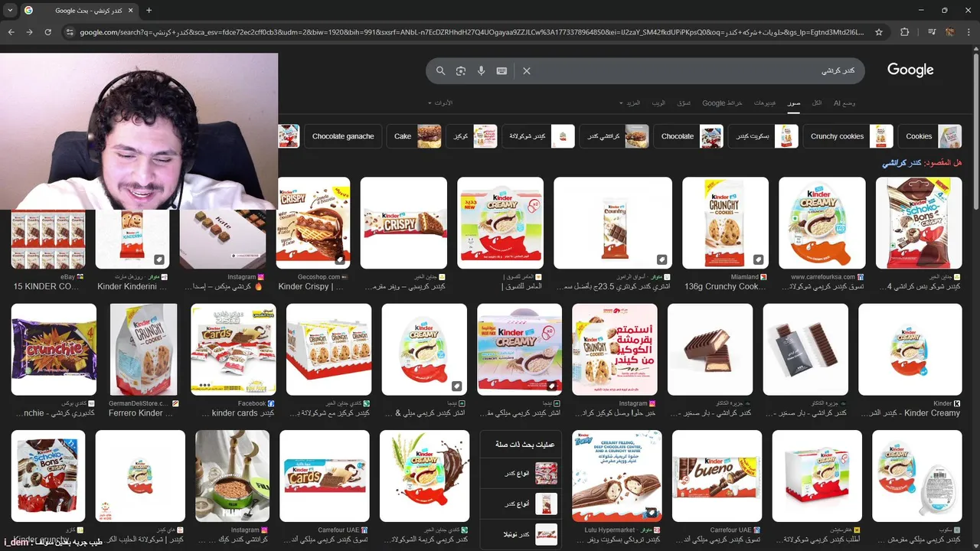Select the Chocolate ganache filter chip
The width and height of the screenshot is (980, 551).
pyautogui.click(x=343, y=136)
